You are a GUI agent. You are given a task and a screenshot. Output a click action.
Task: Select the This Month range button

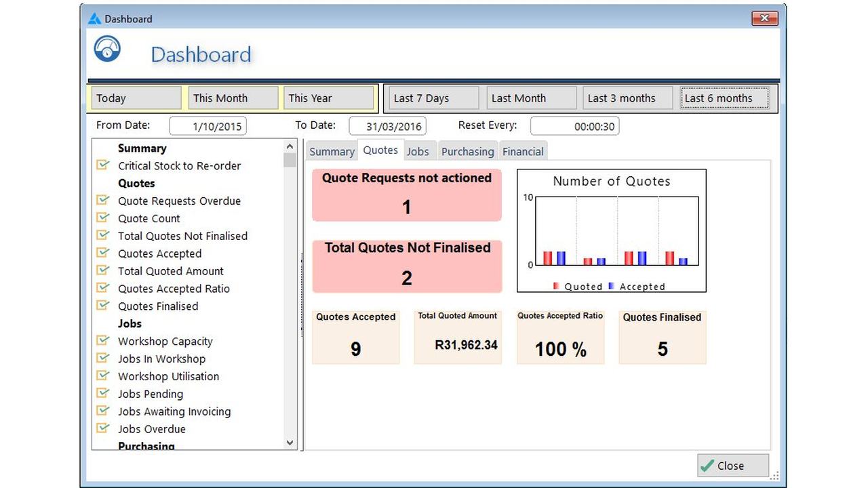point(233,98)
